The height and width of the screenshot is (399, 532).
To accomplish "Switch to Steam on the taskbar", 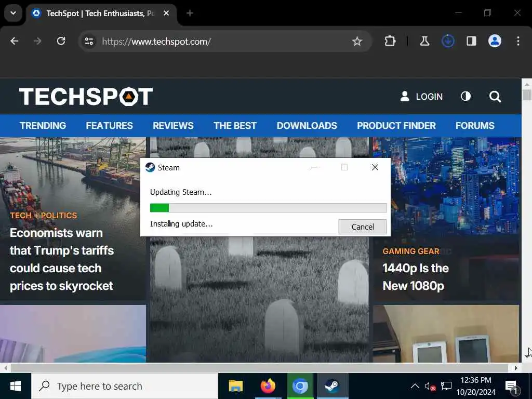I will (x=332, y=386).
